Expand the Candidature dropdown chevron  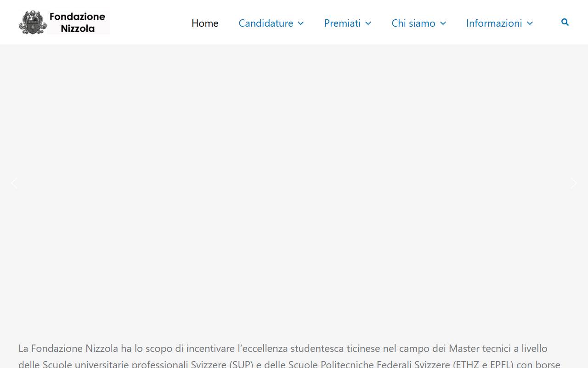(301, 23)
